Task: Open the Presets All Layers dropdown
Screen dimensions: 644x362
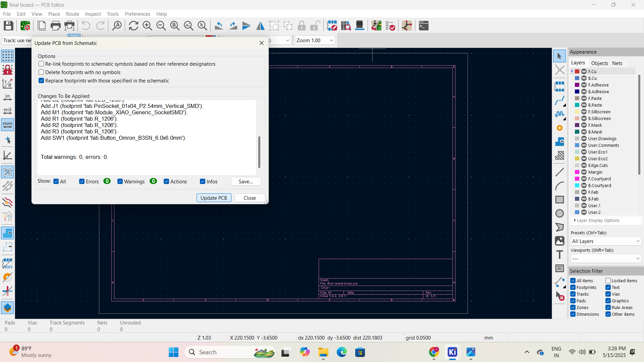Action: [x=606, y=241]
